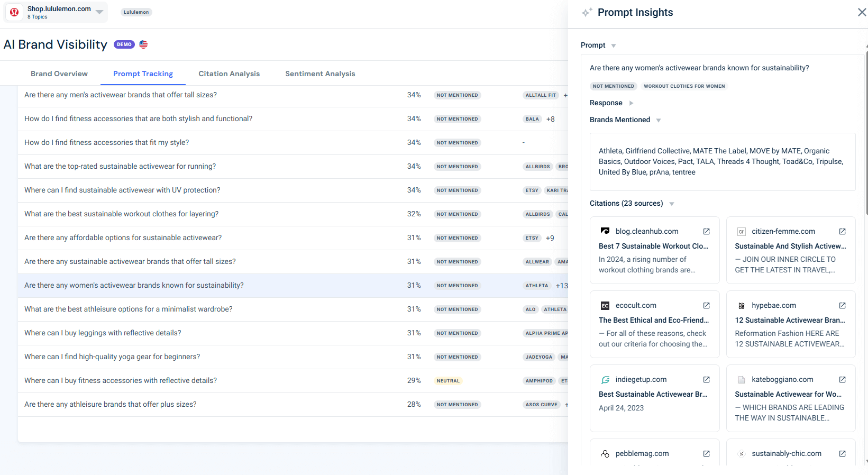Image resolution: width=868 pixels, height=475 pixels.
Task: Open sustainably-chic.com external link icon
Action: coord(843,453)
